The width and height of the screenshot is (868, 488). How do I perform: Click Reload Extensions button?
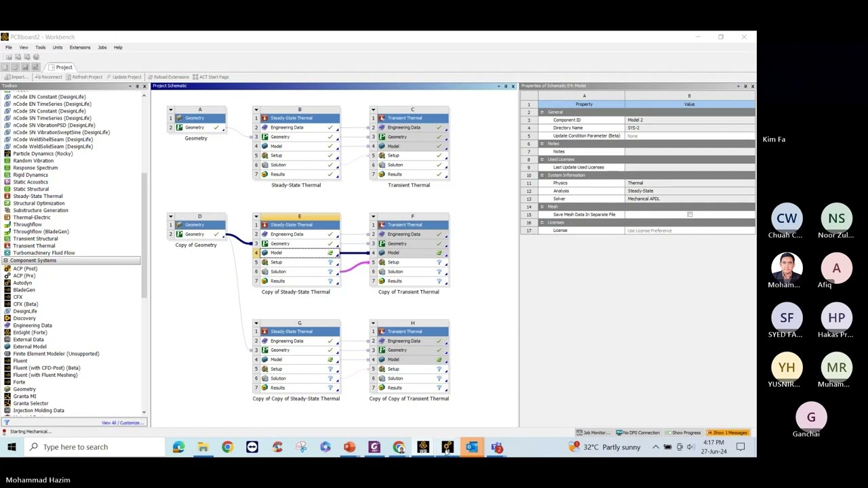click(168, 77)
